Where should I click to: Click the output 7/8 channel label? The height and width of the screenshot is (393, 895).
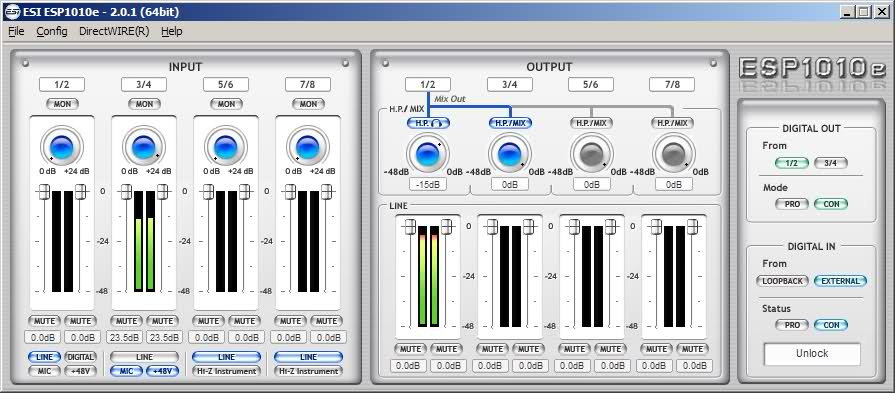672,84
